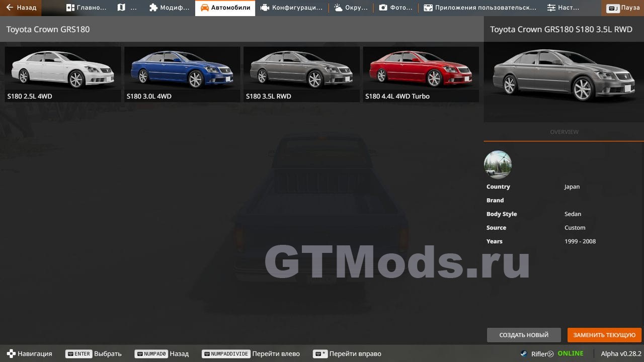The height and width of the screenshot is (362, 644).
Task: Click the Sedan body style value
Action: coord(573,214)
